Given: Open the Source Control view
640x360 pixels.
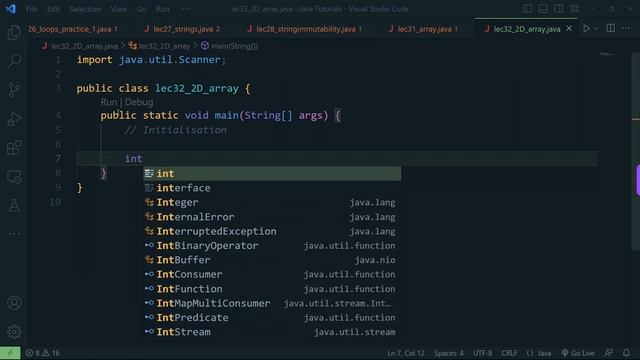Looking at the screenshot, I should [14, 90].
